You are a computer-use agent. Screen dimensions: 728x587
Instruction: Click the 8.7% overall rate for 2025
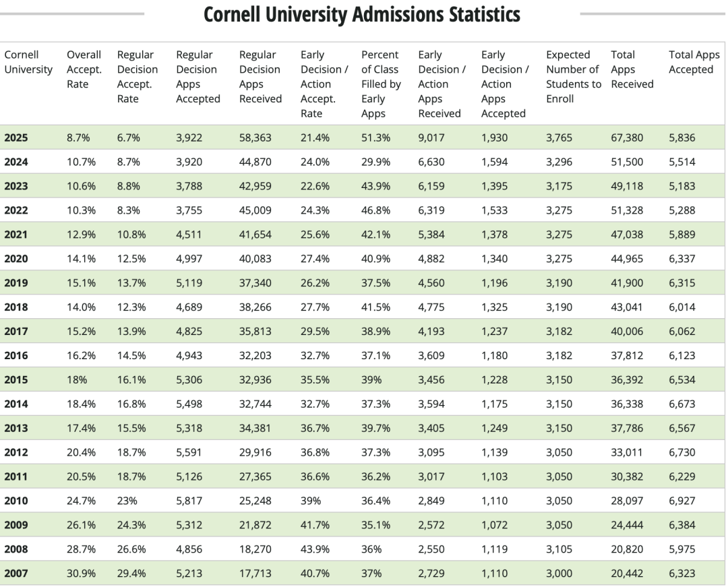(78, 137)
